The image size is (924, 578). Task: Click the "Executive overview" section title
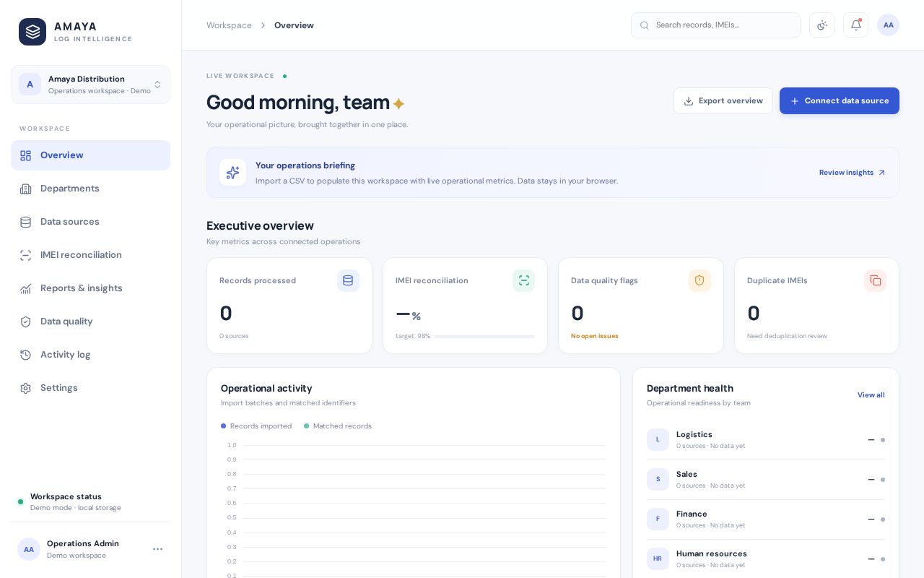(260, 225)
